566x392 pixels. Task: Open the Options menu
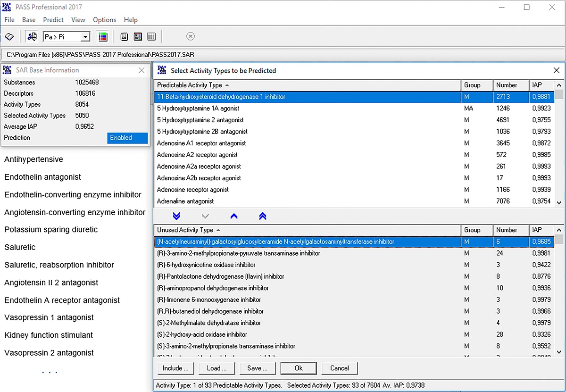coord(105,20)
